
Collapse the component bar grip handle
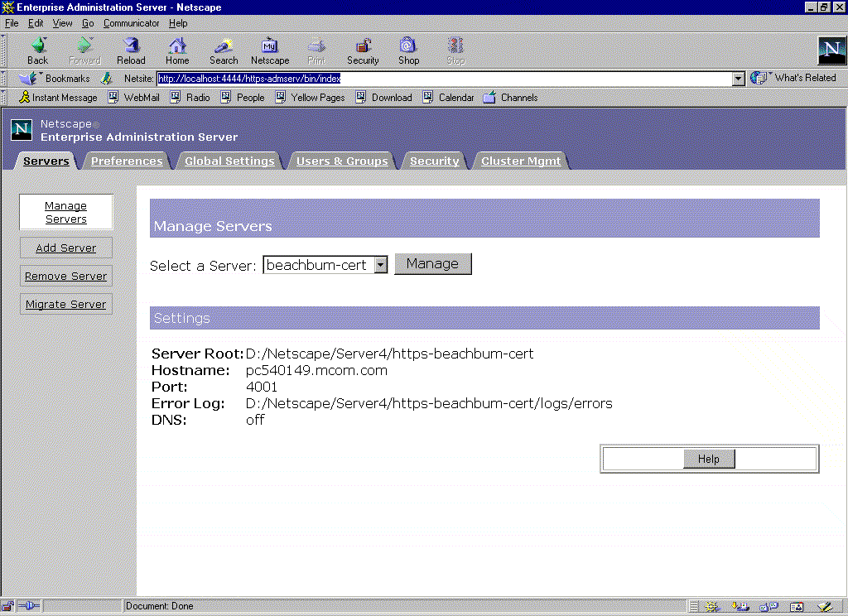[694, 607]
